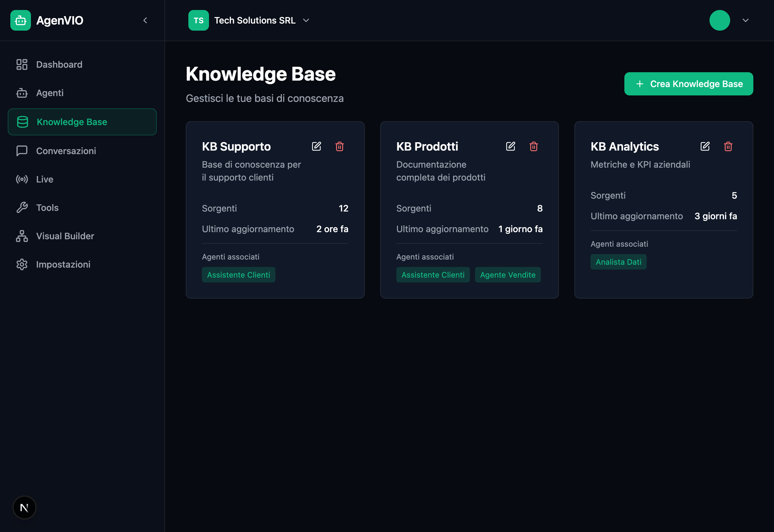Select the Dashboard icon in the sidebar

coord(22,64)
